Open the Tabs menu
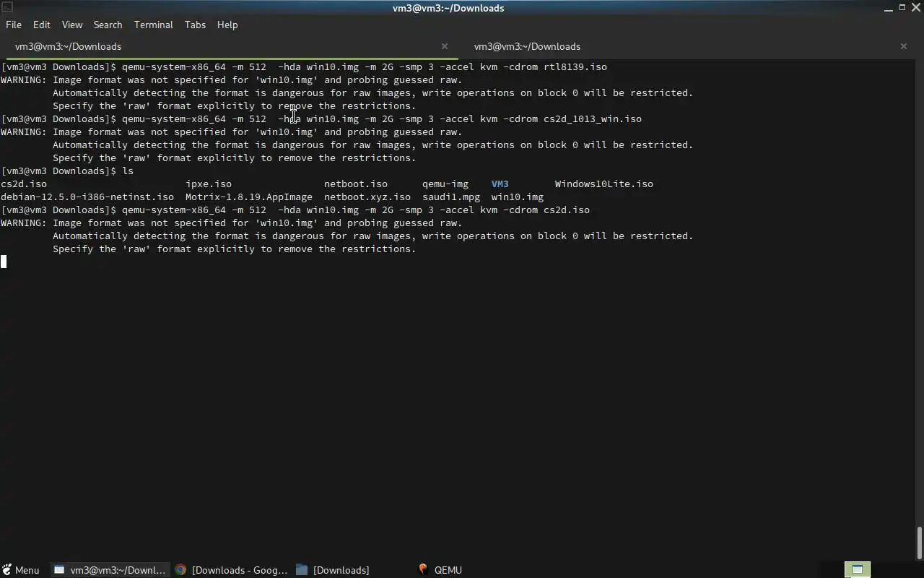The width and height of the screenshot is (924, 578). coord(195,25)
